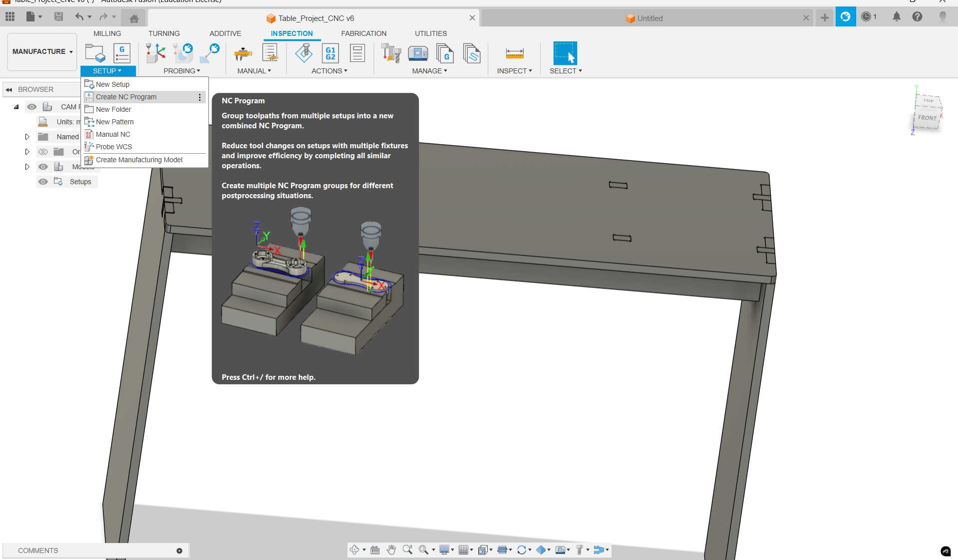Expand the Models node in browser
Screen dimensions: 958x560
[27, 167]
